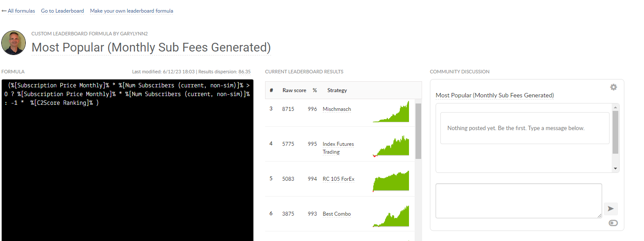Image resolution: width=644 pixels, height=241 pixels.
Task: View Best Combo chart thumbnail
Action: click(391, 216)
